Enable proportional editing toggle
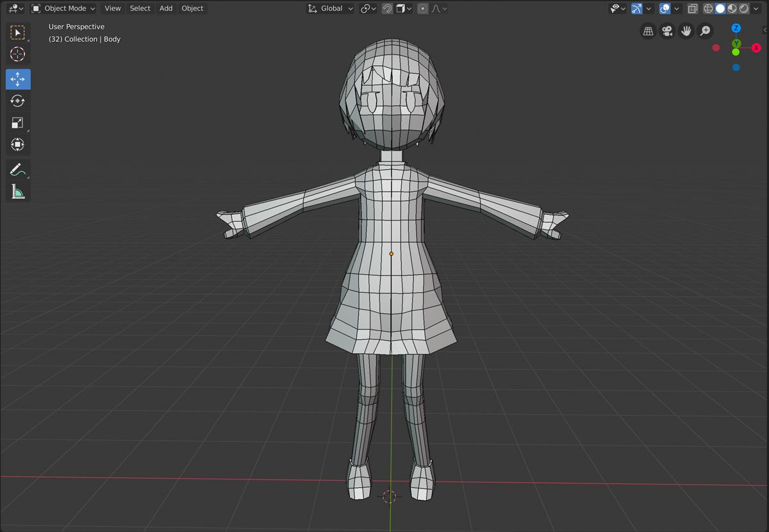 click(x=422, y=8)
